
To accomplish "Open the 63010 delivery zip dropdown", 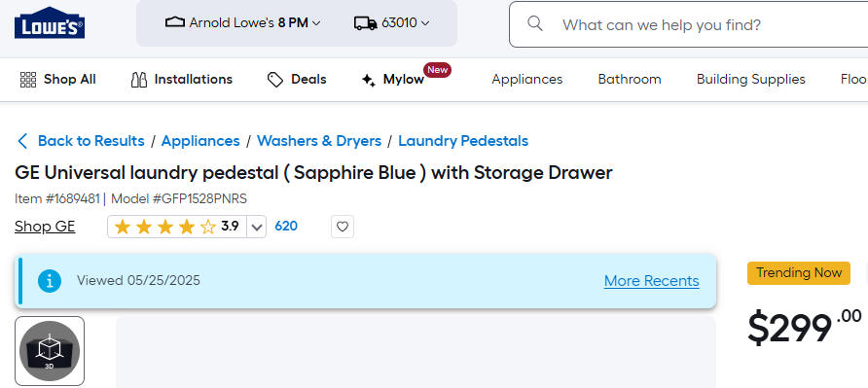I will click(392, 22).
